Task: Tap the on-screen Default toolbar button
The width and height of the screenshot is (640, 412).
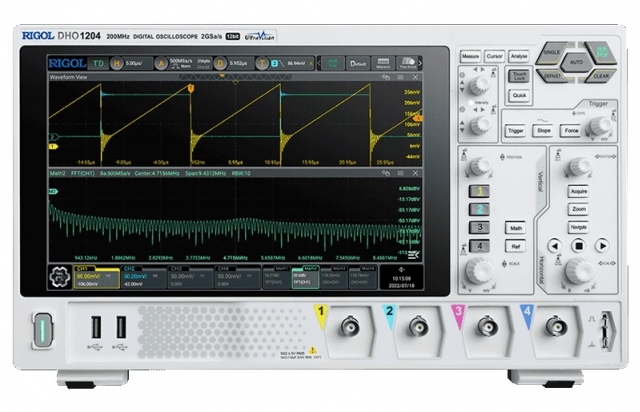Action: [x=358, y=63]
